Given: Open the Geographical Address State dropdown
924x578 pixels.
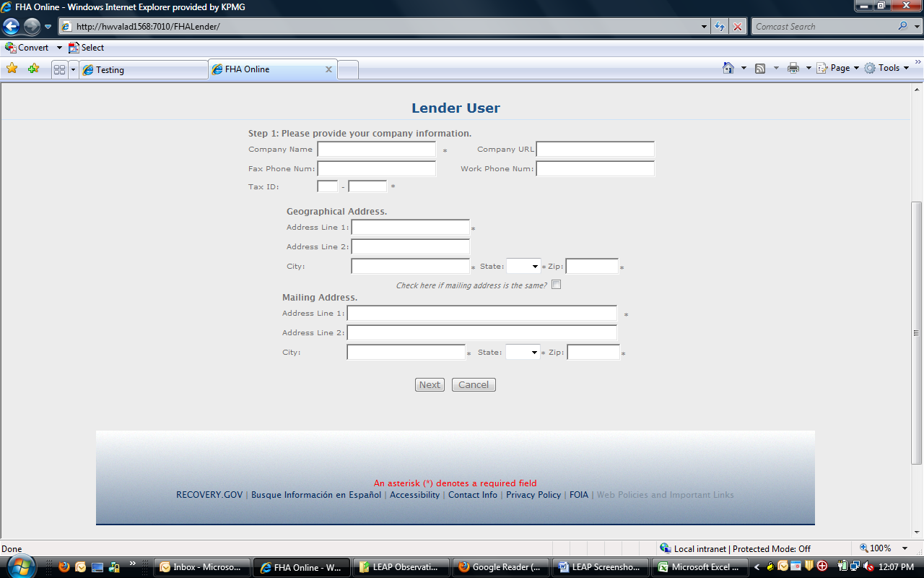Looking at the screenshot, I should (523, 267).
